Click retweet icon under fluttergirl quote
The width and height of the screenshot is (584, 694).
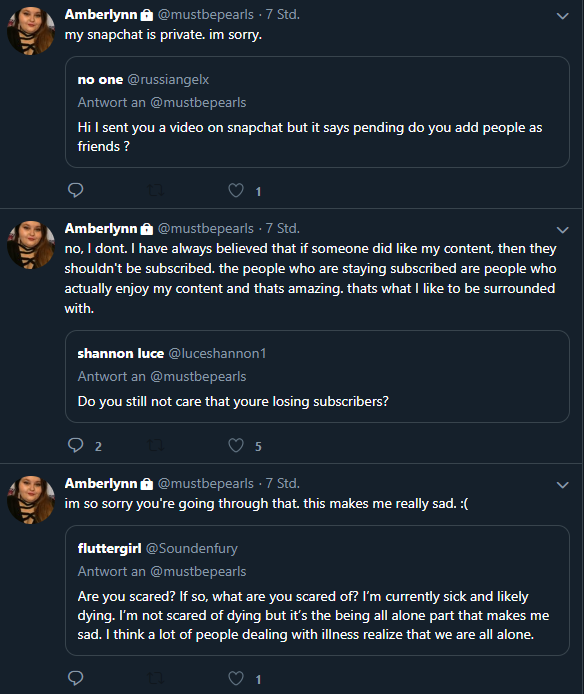(x=155, y=678)
